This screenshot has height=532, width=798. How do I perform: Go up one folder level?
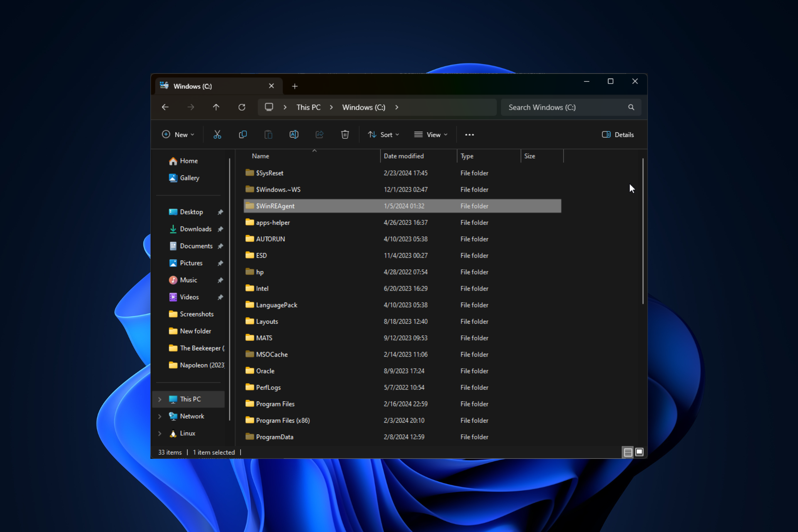[216, 107]
